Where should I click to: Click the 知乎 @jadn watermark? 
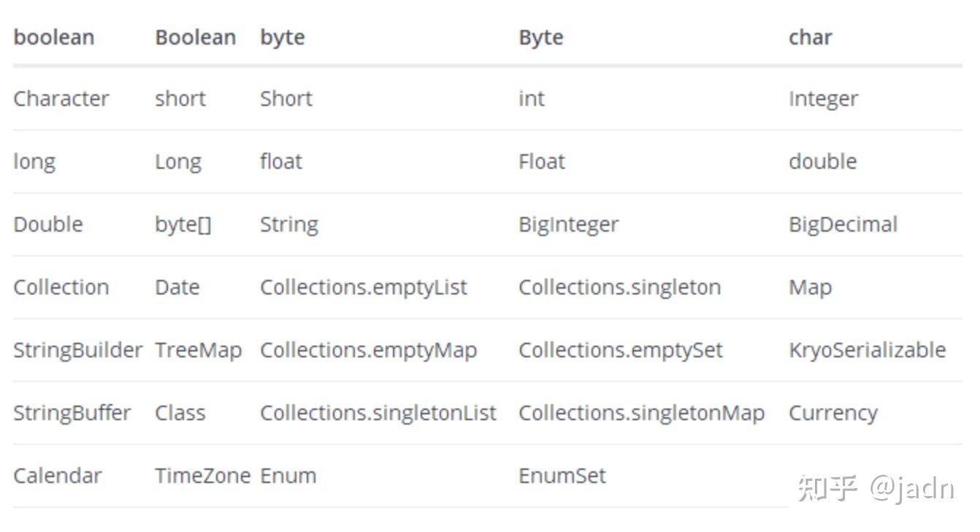point(876,487)
